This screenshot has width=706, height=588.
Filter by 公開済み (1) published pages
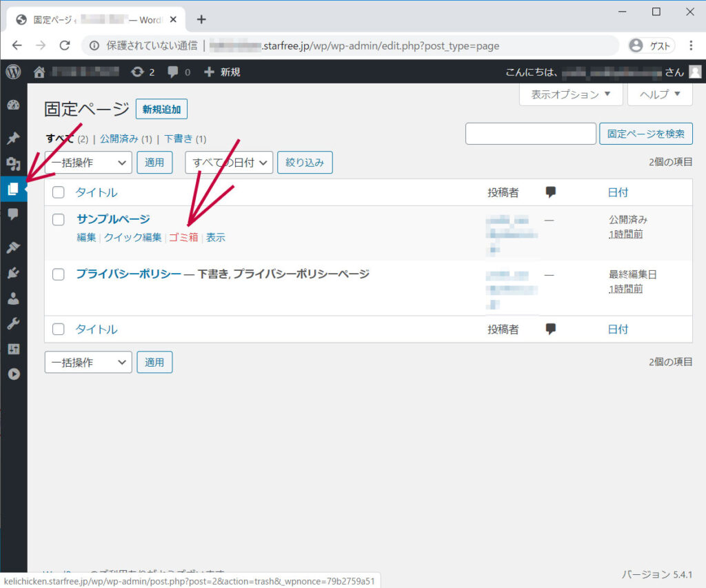125,139
